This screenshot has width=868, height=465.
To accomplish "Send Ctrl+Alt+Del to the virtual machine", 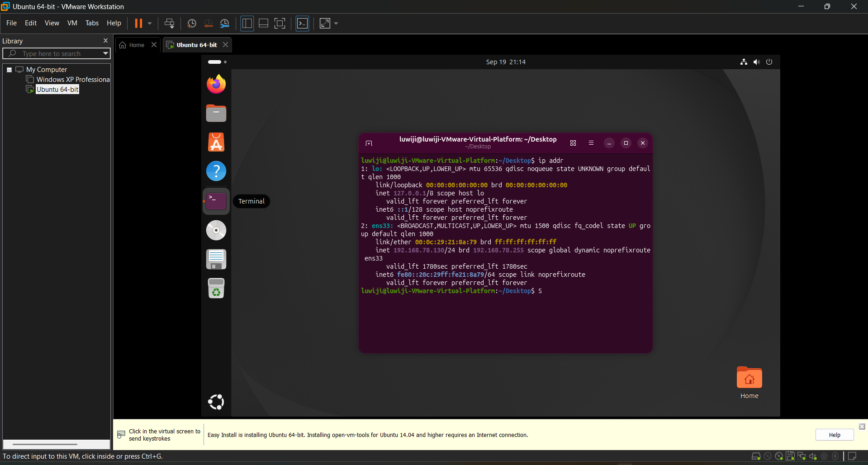I will (x=169, y=23).
